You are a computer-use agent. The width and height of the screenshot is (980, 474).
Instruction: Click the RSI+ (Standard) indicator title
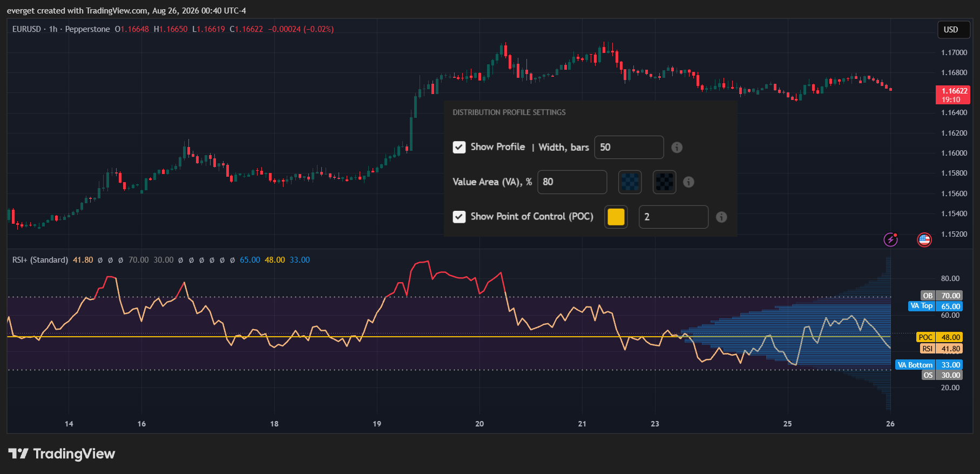tap(40, 260)
